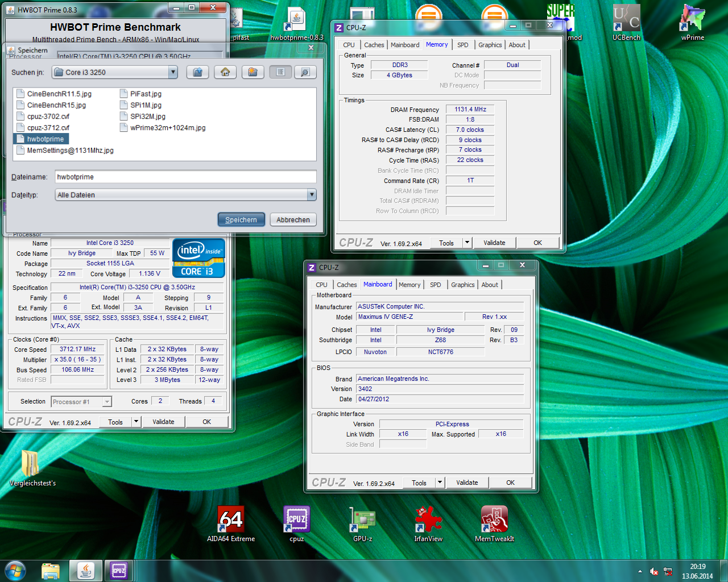The image size is (728, 582).
Task: Select the hwbotprime file in list
Action: (x=40, y=139)
